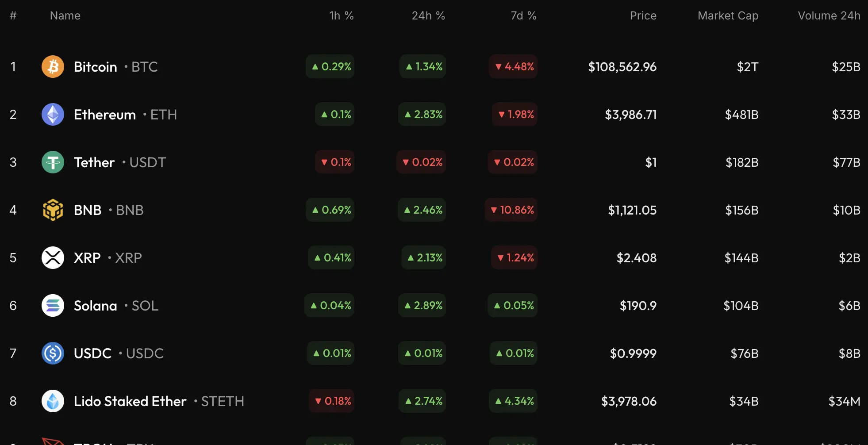Image resolution: width=868 pixels, height=445 pixels.
Task: Sort by the 24h % column header
Action: [x=428, y=16]
